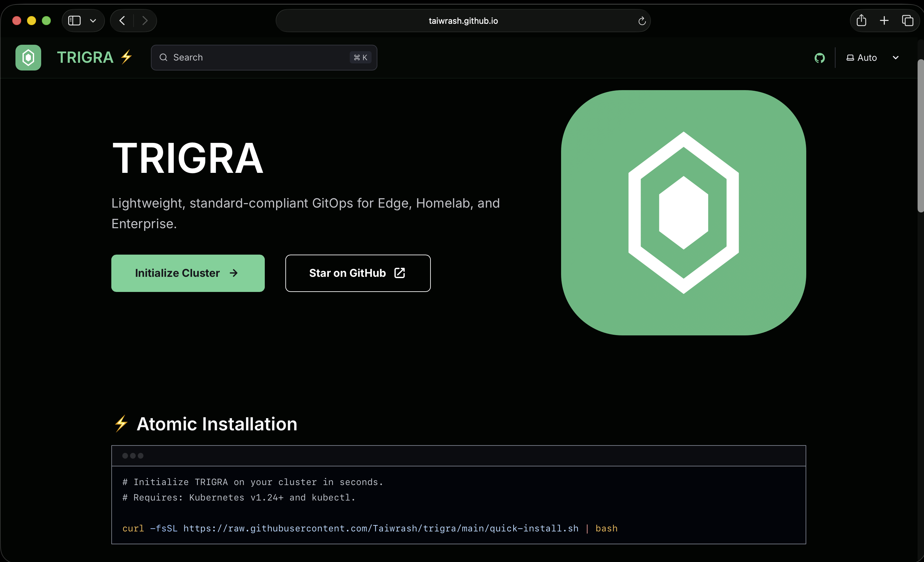Viewport: 924px width, 562px height.
Task: Click the chevron beside Auto theme
Action: tap(895, 58)
